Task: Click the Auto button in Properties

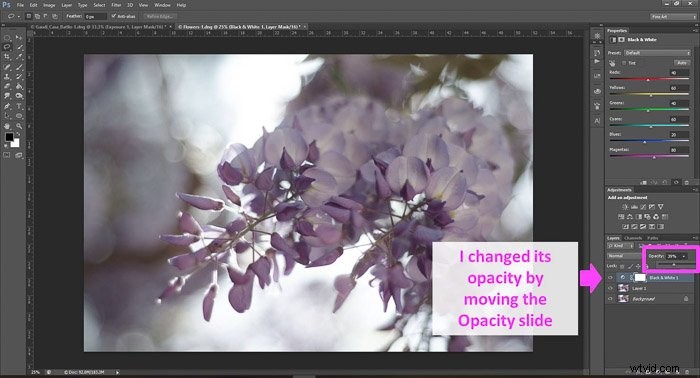Action: 682,63
